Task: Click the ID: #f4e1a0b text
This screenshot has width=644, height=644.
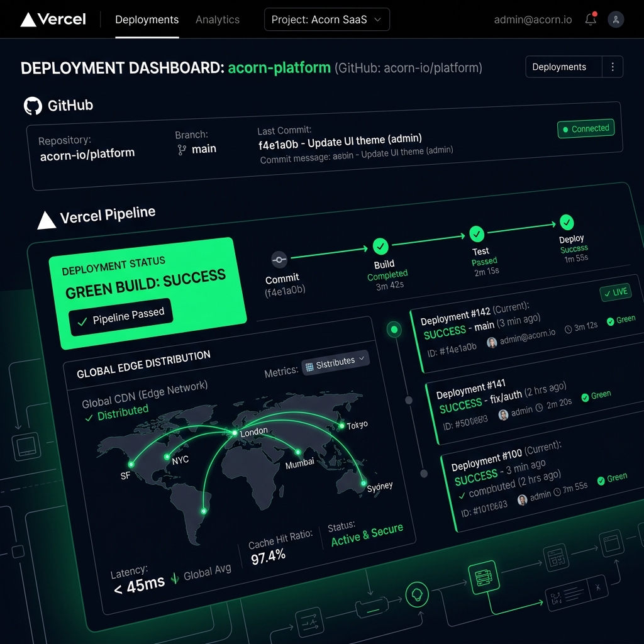Action: (x=452, y=350)
